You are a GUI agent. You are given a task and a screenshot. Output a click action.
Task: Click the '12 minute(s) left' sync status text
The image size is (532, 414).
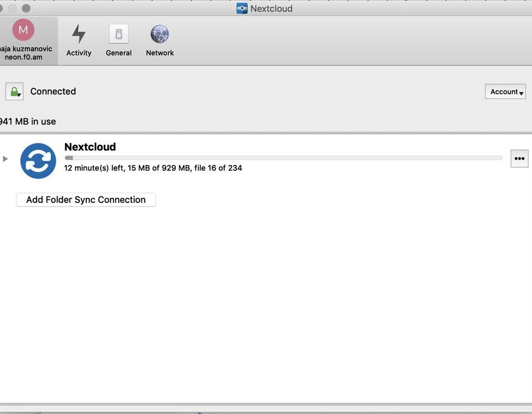point(153,168)
